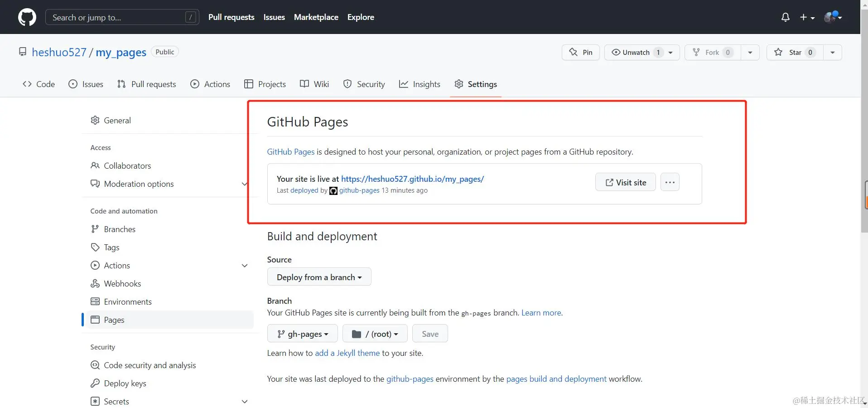Click the Fork button
Viewport: 868px width, 408px height.
[x=713, y=53]
